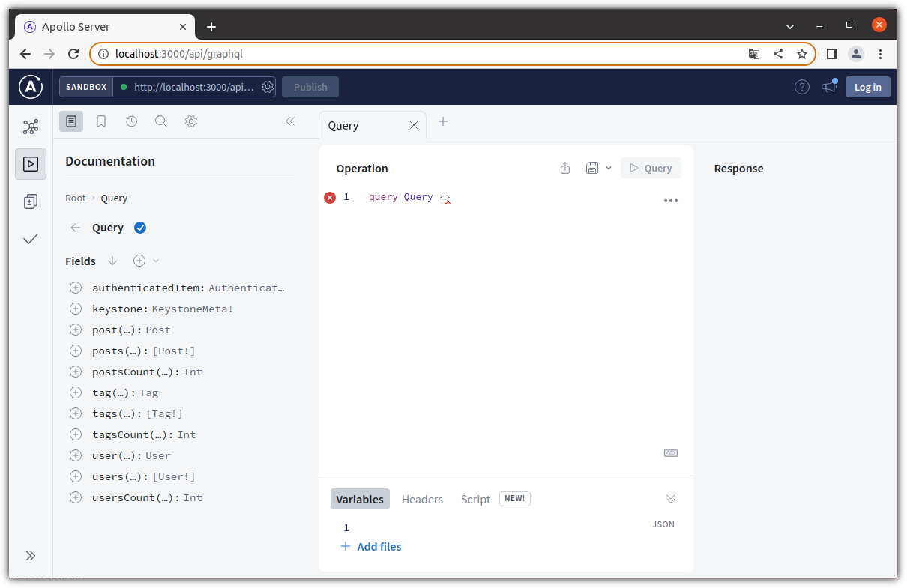Open the [Post!] type link

click(174, 351)
